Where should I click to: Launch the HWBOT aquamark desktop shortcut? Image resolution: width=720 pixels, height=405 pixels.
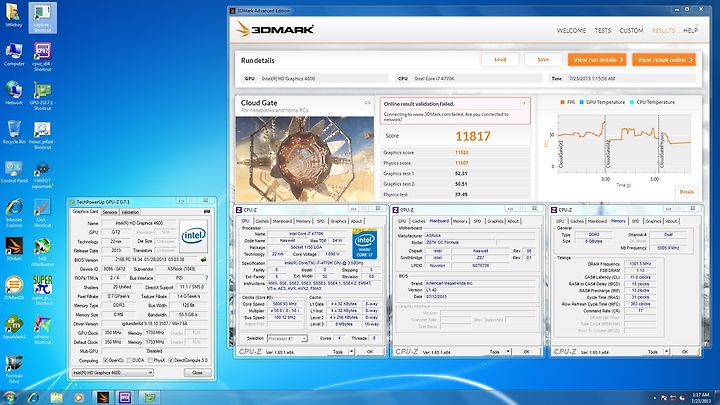(x=42, y=175)
